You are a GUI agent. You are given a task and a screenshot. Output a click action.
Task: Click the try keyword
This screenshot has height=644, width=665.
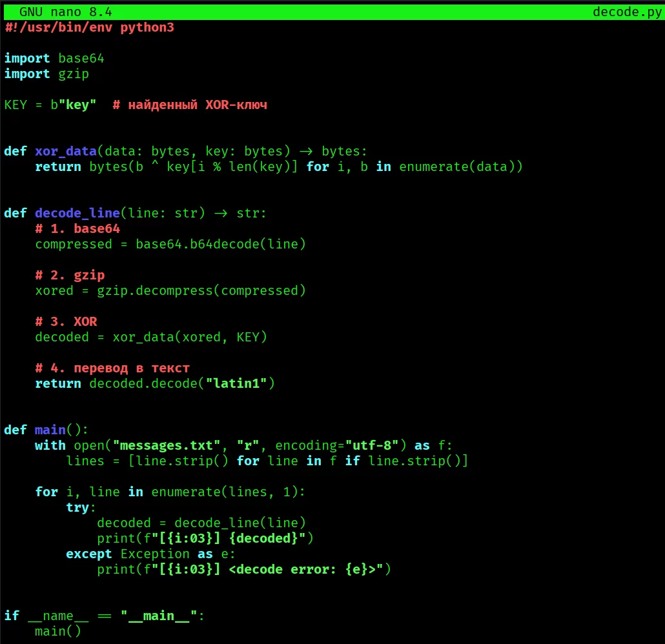[x=77, y=508]
